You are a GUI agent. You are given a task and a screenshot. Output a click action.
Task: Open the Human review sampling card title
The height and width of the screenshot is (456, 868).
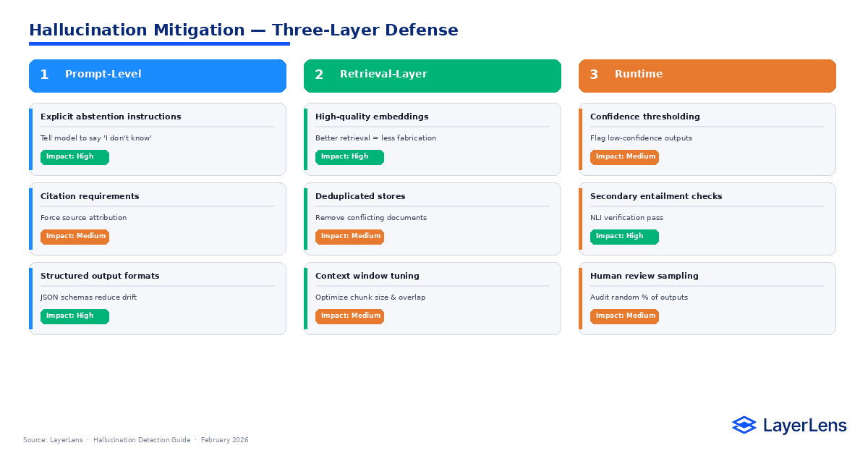[644, 276]
